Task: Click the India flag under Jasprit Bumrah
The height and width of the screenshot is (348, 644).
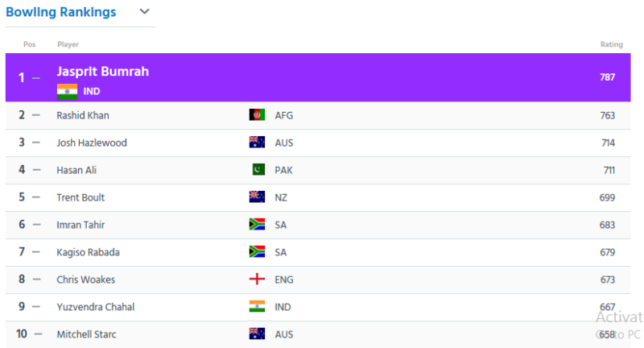Action: pos(67,91)
